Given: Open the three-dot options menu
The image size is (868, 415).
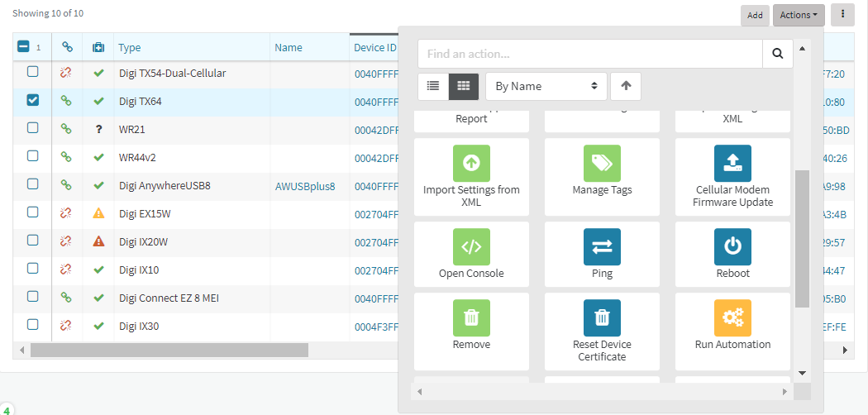Looking at the screenshot, I should tap(842, 15).
